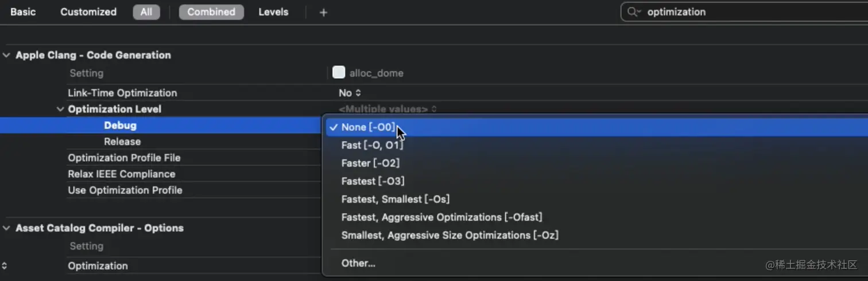Select the Relax IEEE Compliance setting
This screenshot has width=868, height=281.
121,174
